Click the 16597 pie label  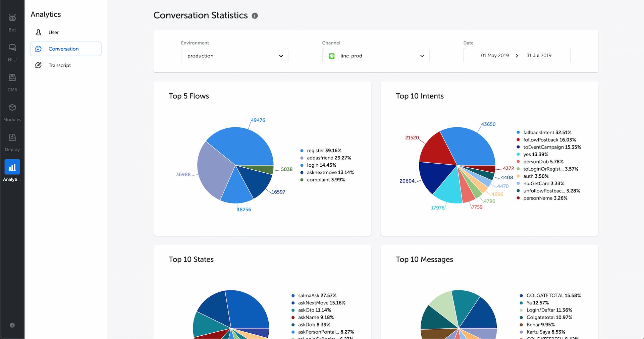pos(278,192)
